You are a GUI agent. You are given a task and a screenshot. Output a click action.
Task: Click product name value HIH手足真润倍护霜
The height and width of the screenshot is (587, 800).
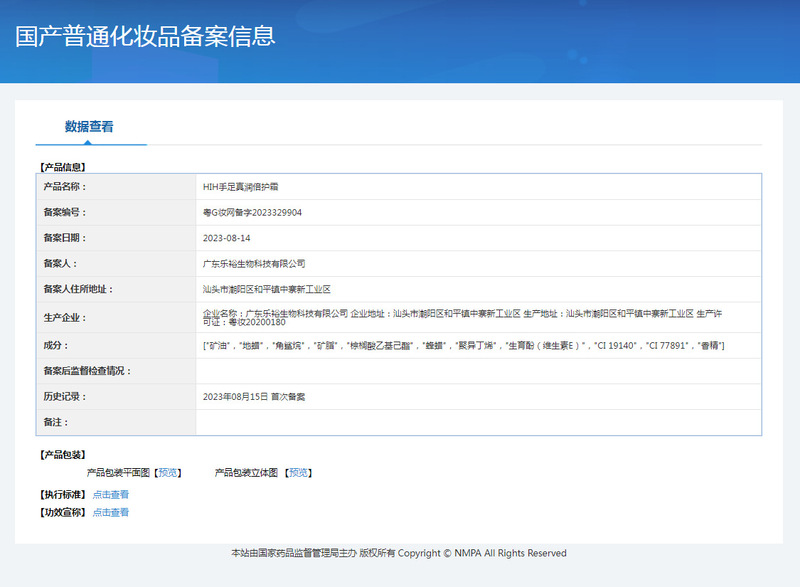click(240, 187)
